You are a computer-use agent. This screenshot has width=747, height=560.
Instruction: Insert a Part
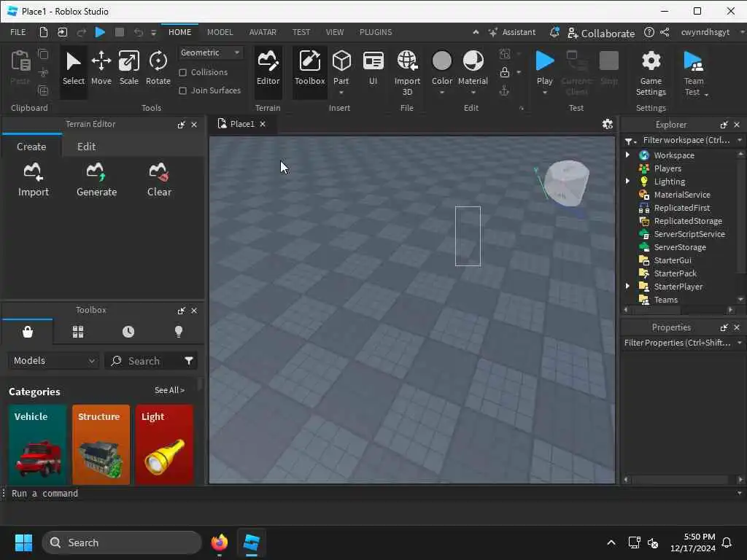tap(341, 66)
